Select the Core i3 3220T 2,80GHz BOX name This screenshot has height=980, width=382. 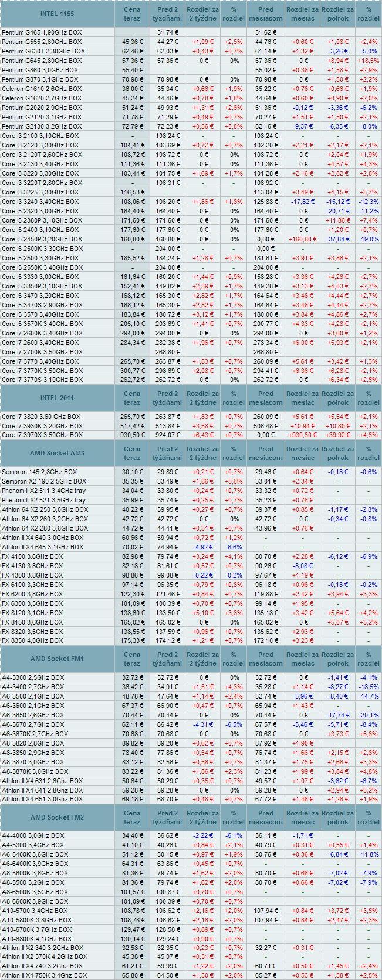click(42, 183)
